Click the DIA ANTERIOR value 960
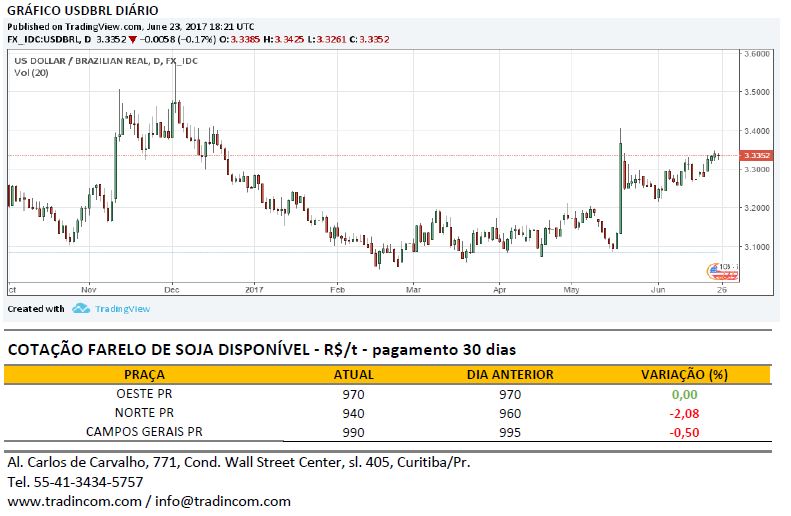 tap(510, 414)
